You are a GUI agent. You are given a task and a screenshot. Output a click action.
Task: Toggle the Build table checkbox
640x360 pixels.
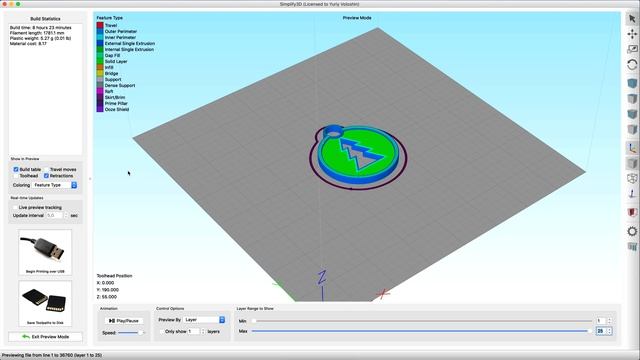(16, 169)
